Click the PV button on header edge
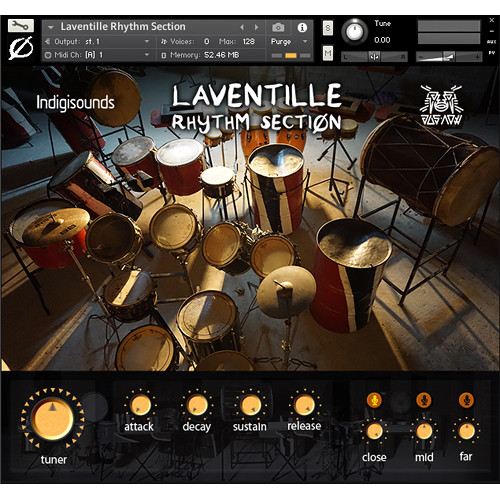Image resolution: width=500 pixels, height=500 pixels. (491, 53)
